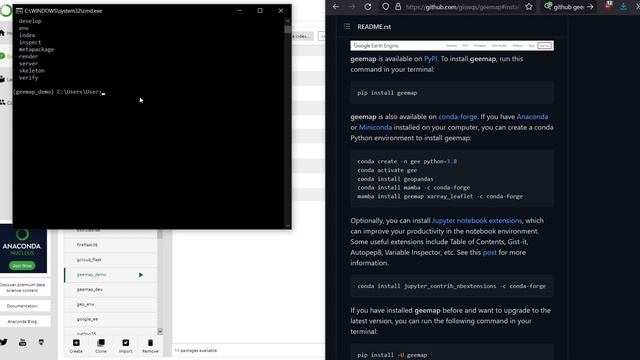
Task: Clone the selected environment
Action: pyautogui.click(x=101, y=346)
